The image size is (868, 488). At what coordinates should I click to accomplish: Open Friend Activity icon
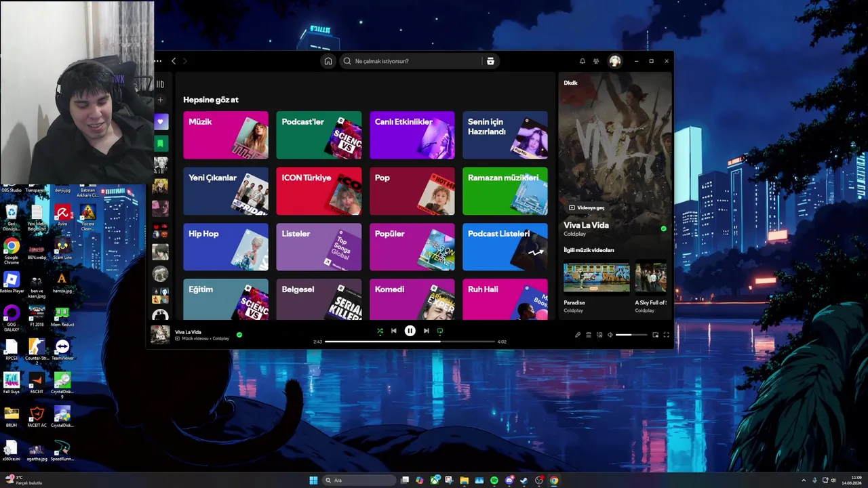pyautogui.click(x=596, y=61)
